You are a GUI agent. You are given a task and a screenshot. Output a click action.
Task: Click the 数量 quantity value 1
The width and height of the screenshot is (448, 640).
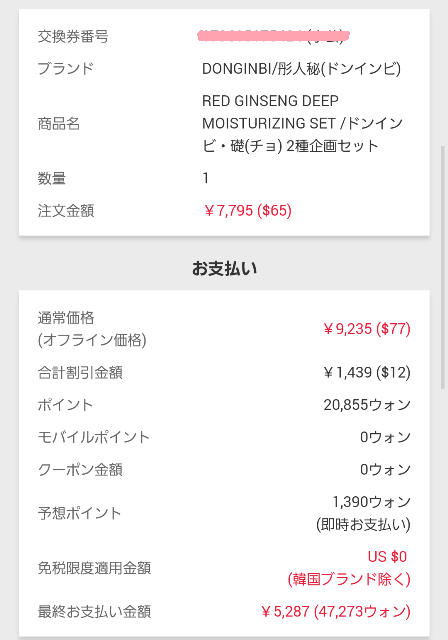206,178
